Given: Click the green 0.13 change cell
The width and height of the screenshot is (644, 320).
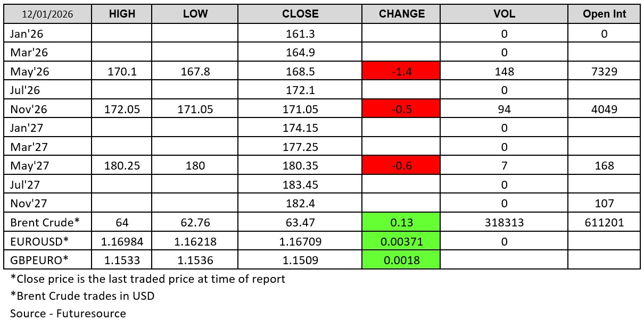Looking at the screenshot, I should click(401, 222).
